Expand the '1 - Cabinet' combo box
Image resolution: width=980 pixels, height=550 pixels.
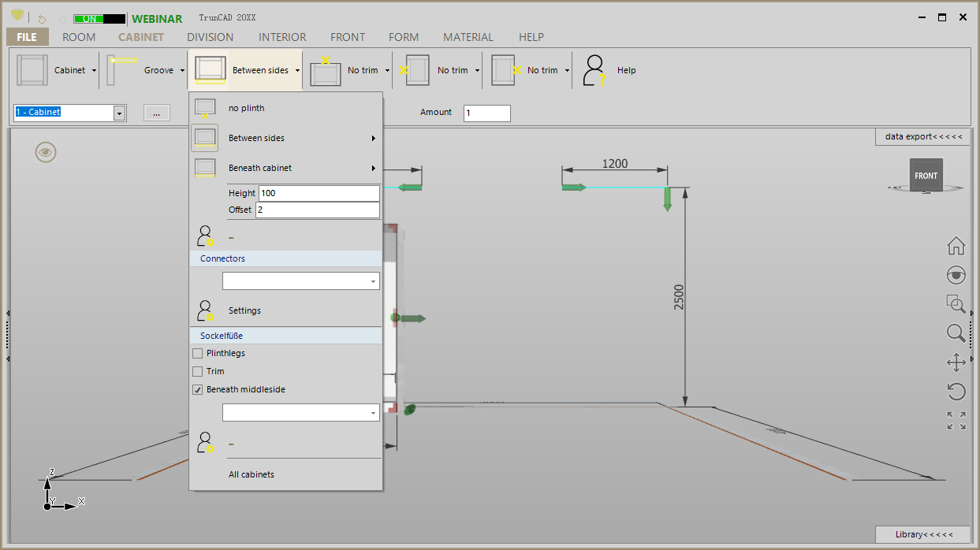(x=119, y=113)
